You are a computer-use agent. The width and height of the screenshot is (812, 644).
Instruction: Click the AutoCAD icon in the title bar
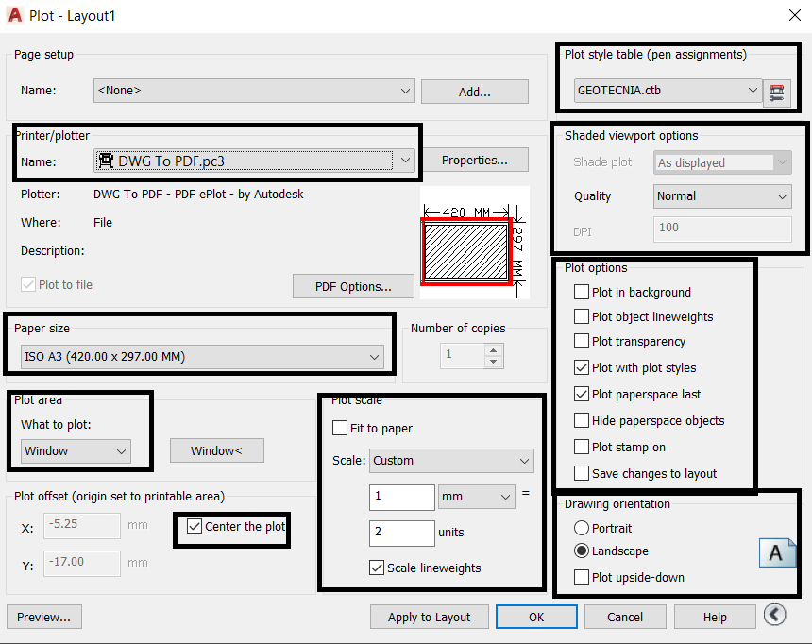(14, 15)
